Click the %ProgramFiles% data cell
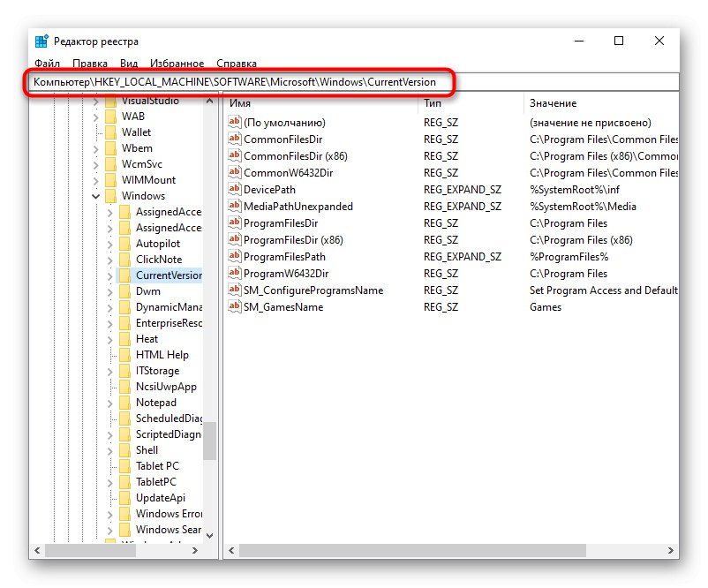 [569, 257]
